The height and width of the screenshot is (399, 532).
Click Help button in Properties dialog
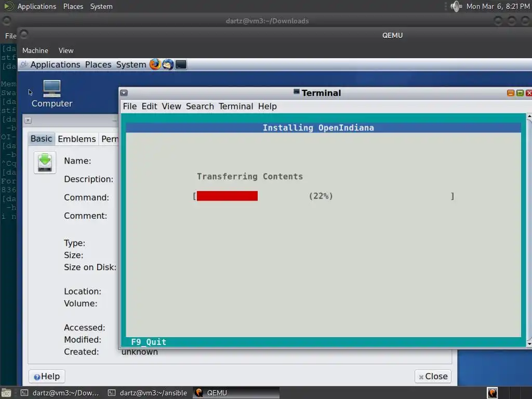click(47, 376)
